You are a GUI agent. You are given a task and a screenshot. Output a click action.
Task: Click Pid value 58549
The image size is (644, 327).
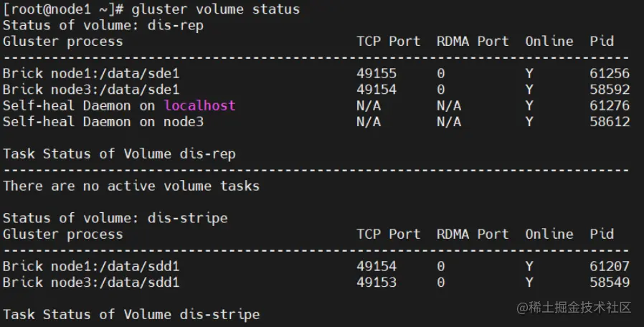click(x=610, y=283)
